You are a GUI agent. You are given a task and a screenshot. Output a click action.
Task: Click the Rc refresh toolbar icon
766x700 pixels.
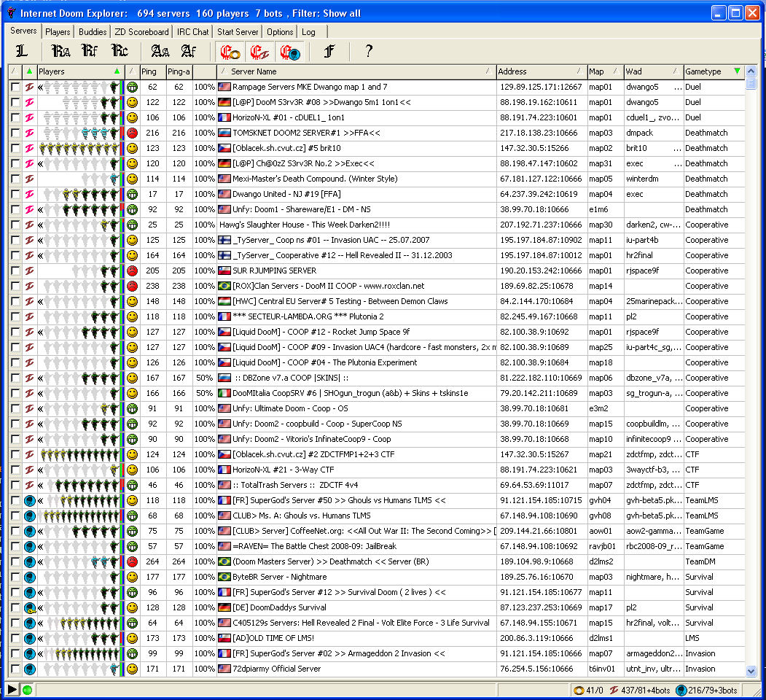point(120,51)
